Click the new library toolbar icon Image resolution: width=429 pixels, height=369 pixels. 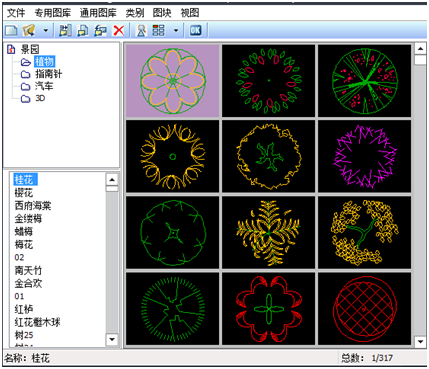[12, 31]
